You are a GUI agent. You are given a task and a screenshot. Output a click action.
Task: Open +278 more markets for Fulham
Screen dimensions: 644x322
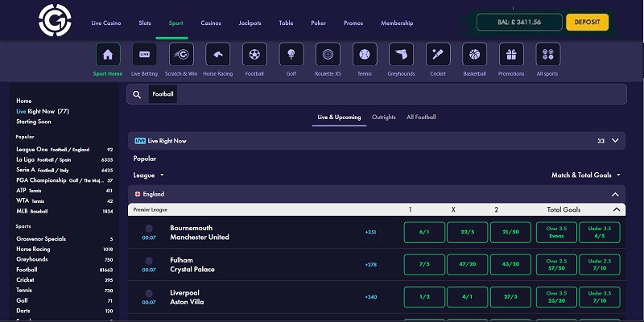pos(370,265)
